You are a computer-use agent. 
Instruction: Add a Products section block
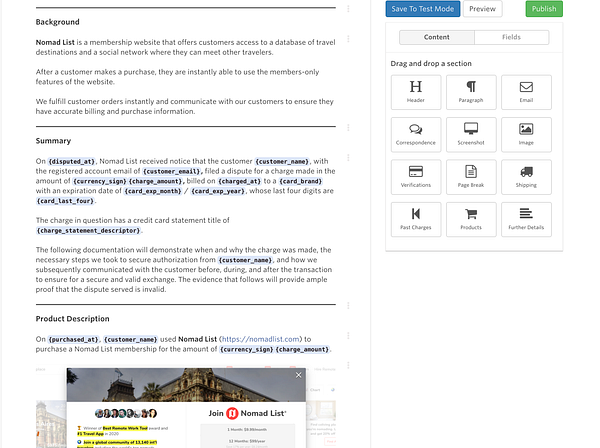(x=471, y=220)
